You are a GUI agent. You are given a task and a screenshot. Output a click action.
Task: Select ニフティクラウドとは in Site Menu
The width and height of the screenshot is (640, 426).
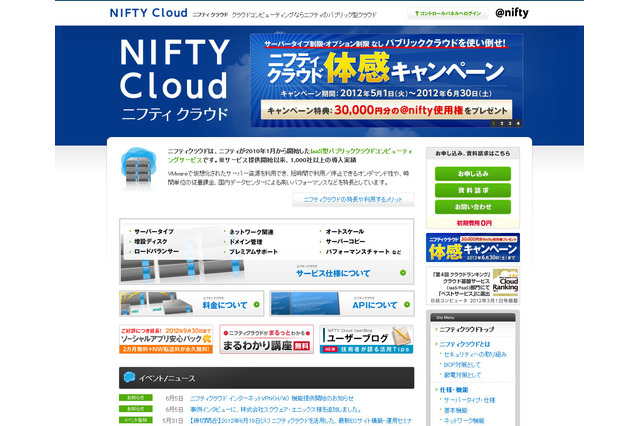click(x=465, y=344)
